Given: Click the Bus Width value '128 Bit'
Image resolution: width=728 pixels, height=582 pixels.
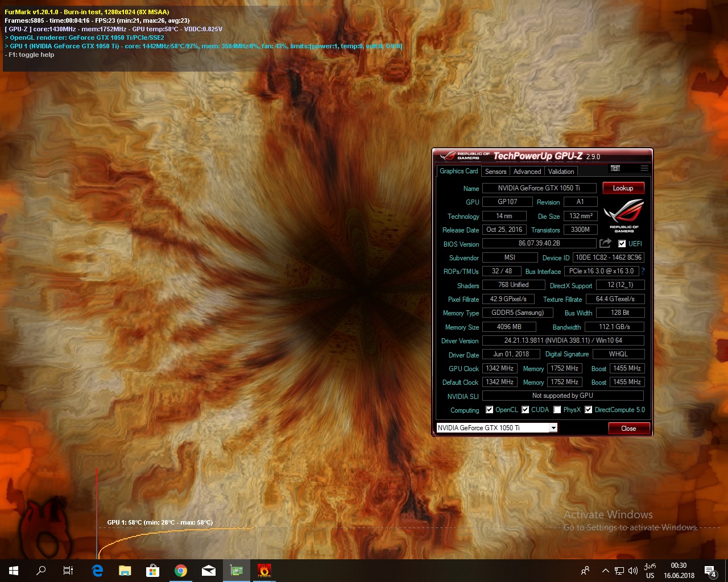Looking at the screenshot, I should tap(620, 313).
